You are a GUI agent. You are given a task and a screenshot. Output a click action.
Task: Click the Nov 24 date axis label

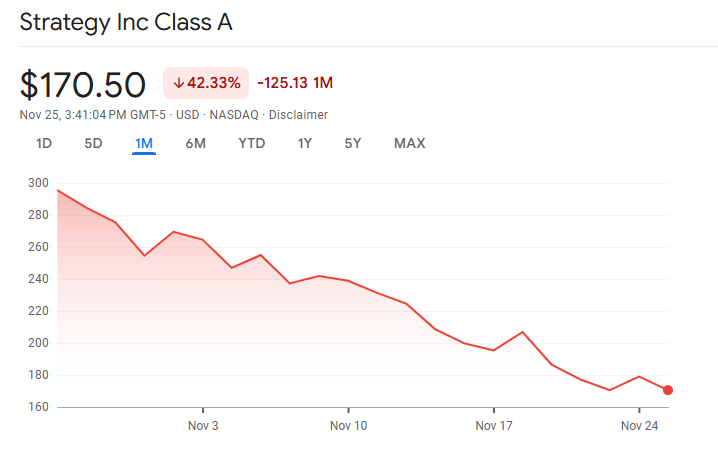[x=639, y=426]
